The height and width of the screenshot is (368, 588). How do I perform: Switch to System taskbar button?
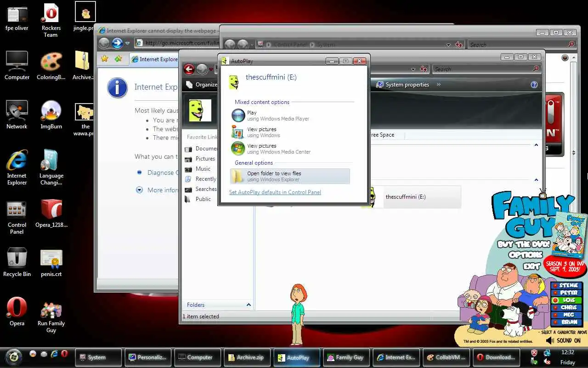pyautogui.click(x=98, y=357)
